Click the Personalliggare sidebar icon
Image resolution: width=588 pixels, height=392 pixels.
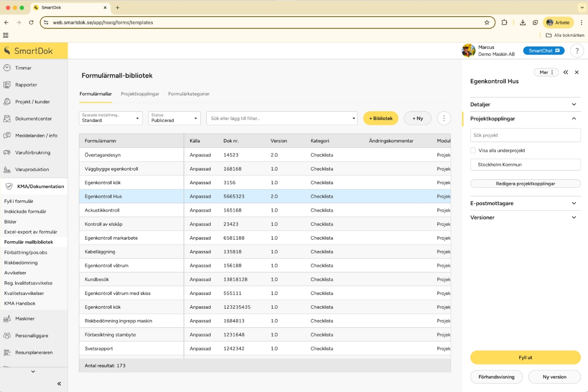point(7,336)
